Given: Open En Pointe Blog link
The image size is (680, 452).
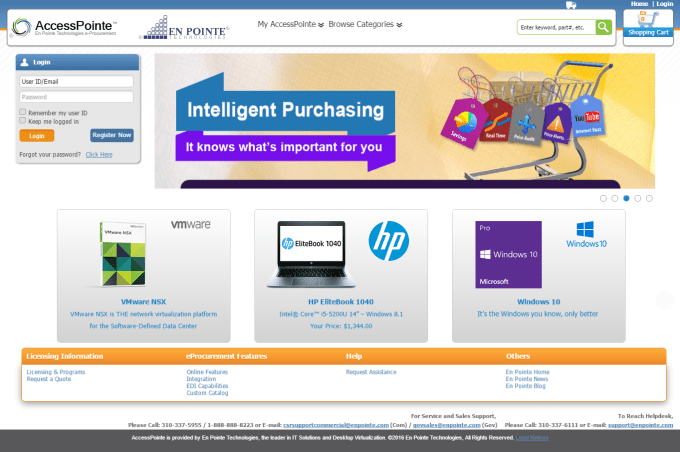Looking at the screenshot, I should (x=526, y=386).
